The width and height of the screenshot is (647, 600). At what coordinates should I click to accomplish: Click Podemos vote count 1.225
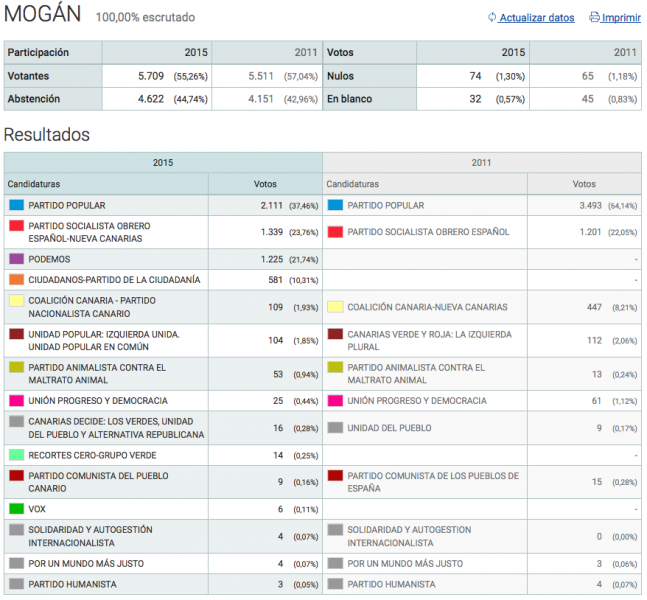tap(272, 259)
